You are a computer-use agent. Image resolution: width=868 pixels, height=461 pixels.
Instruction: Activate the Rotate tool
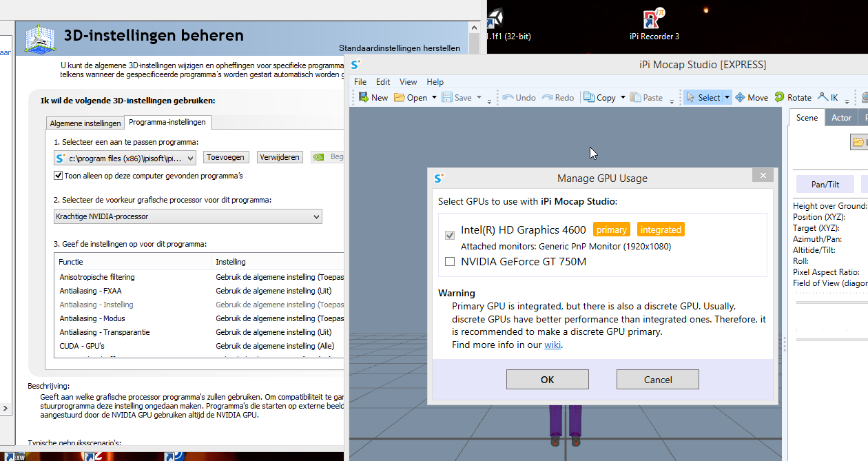click(793, 97)
